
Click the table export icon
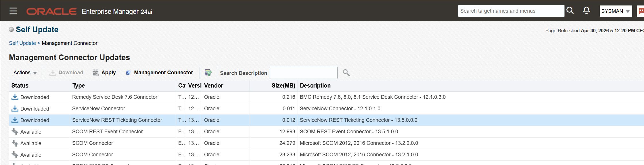[208, 73]
